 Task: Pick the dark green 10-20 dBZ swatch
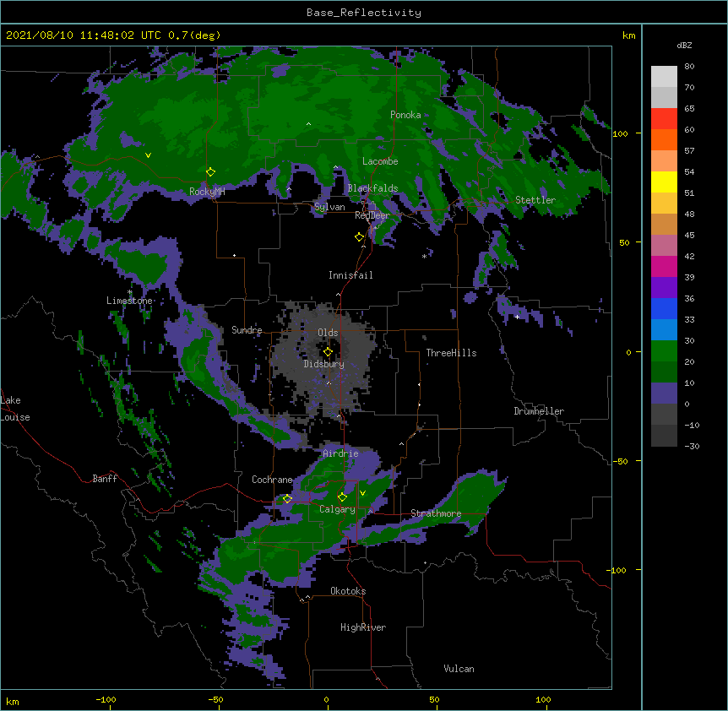(664, 372)
